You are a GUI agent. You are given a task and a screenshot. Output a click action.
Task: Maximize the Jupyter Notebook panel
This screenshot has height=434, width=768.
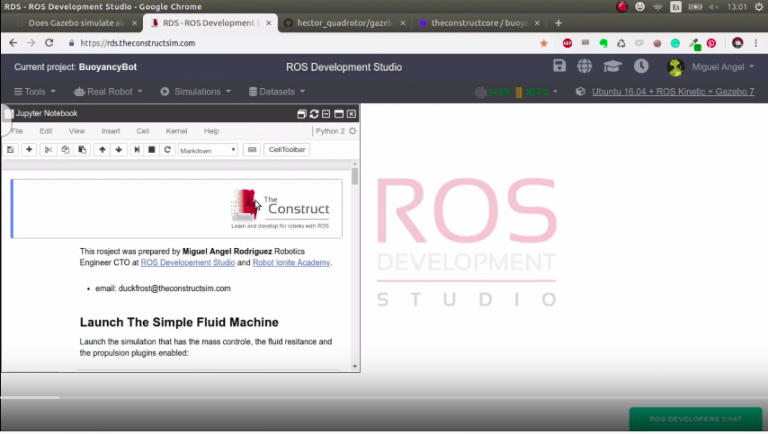click(338, 114)
